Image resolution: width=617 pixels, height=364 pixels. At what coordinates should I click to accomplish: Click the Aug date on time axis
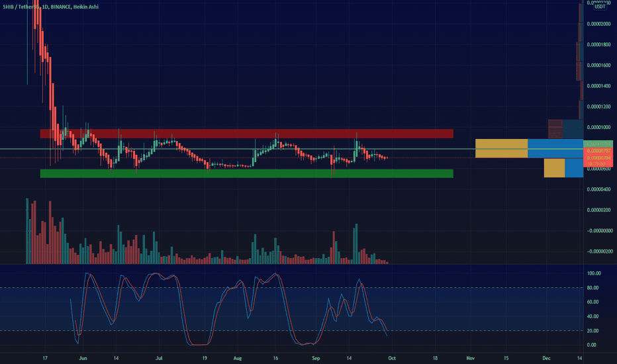point(237,358)
